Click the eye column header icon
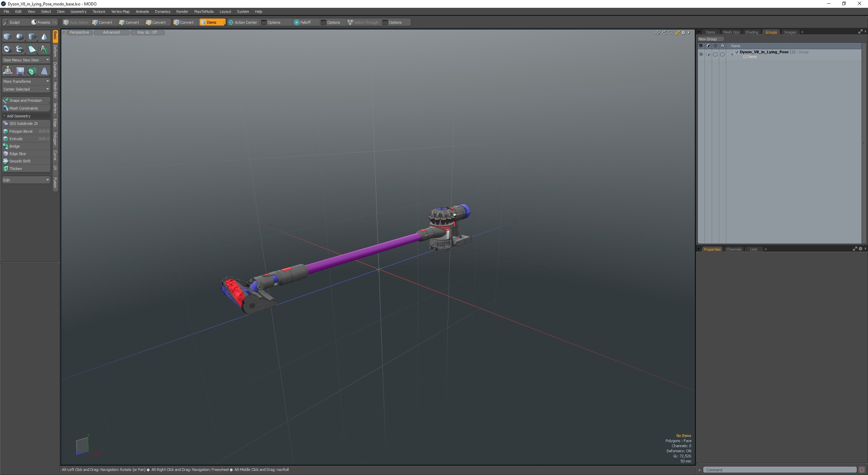 coord(701,46)
